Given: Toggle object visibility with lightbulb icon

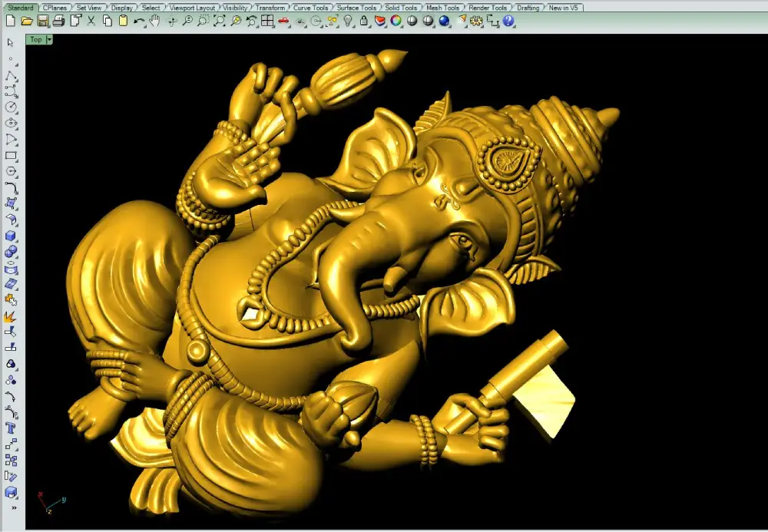Looking at the screenshot, I should [348, 21].
